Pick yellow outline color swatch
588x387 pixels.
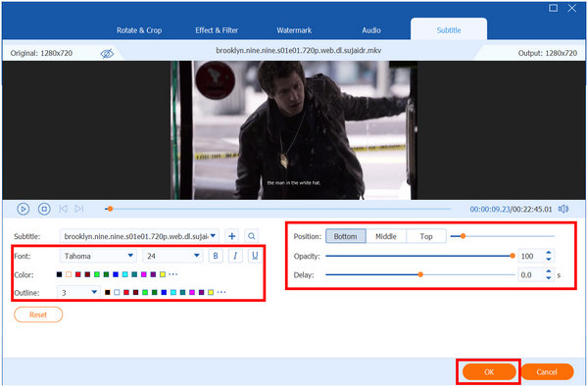pos(211,292)
